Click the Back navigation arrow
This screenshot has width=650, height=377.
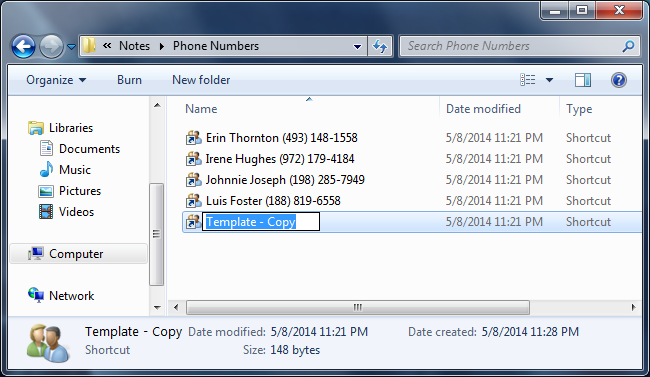(23, 46)
